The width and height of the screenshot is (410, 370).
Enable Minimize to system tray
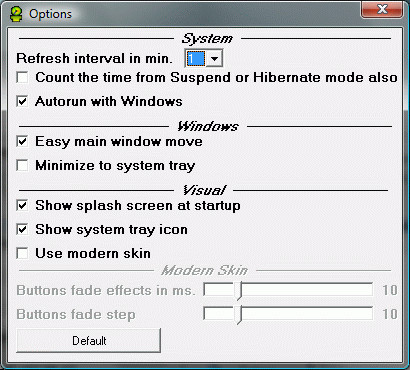pos(22,165)
